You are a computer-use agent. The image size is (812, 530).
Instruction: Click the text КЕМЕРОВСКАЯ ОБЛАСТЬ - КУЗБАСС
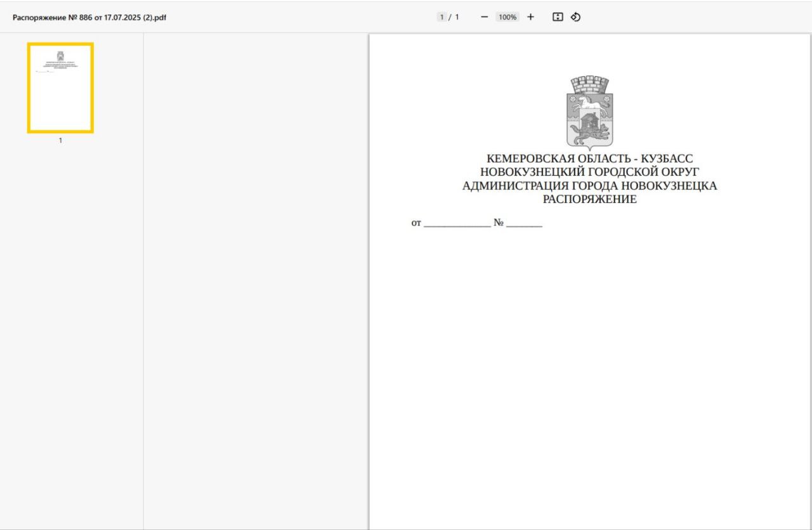589,159
